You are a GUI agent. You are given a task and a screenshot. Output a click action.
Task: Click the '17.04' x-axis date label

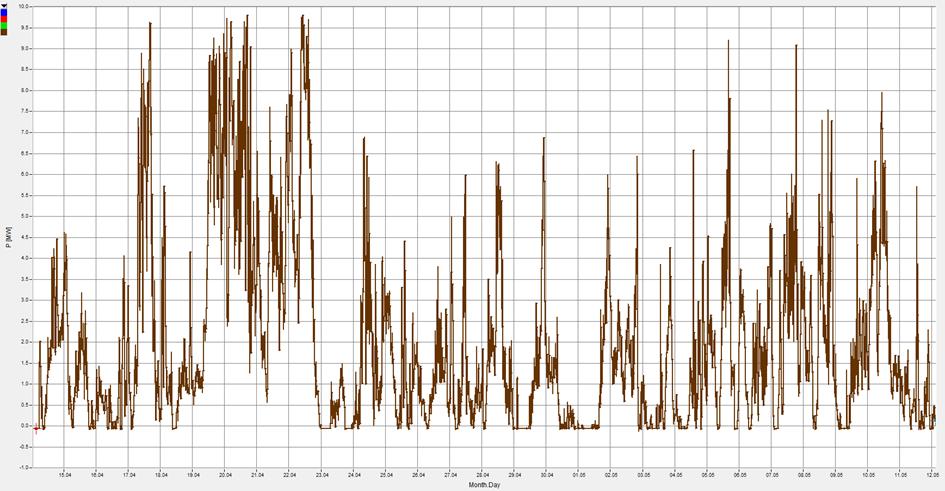(x=128, y=475)
